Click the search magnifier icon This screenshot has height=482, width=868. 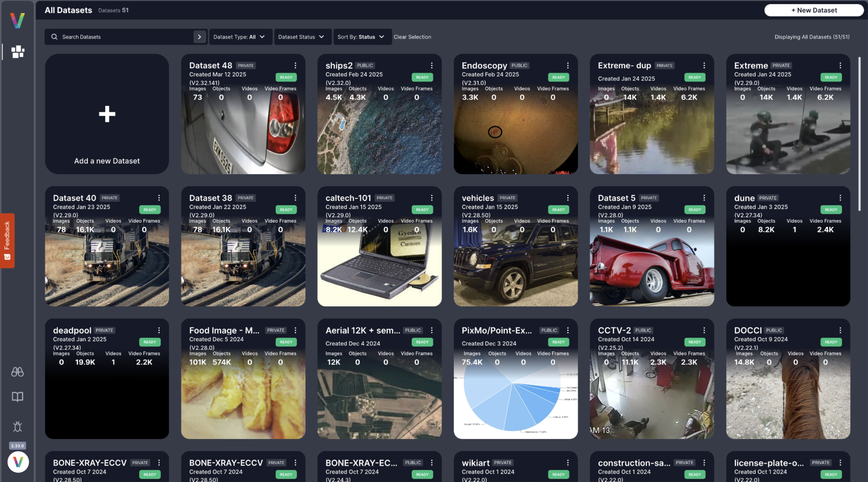tap(54, 37)
